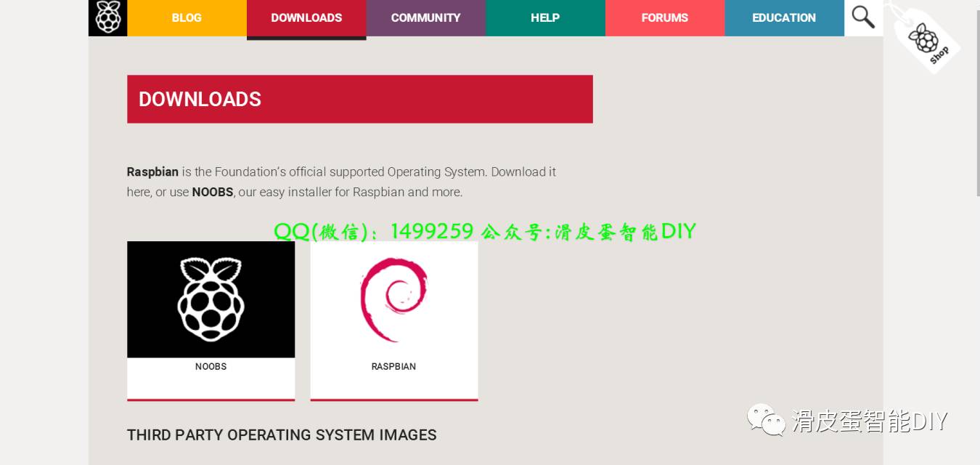This screenshot has height=465, width=980.
Task: Open the EDUCATION menu
Action: [x=785, y=17]
